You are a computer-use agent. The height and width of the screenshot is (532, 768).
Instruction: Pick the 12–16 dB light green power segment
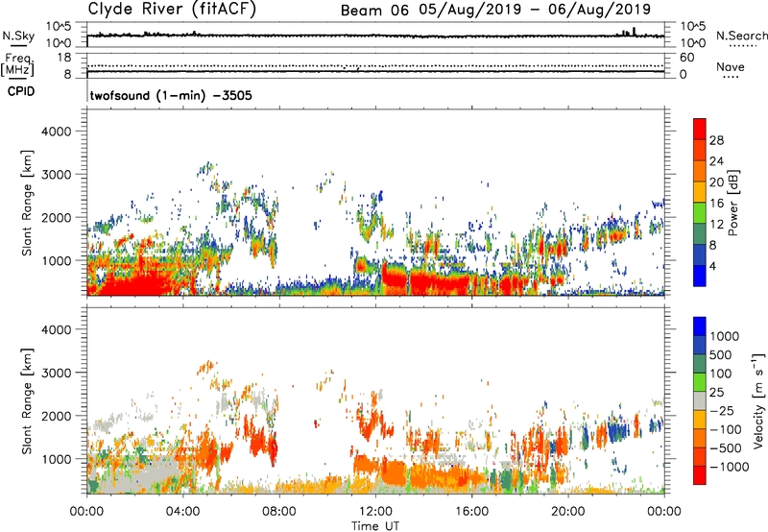click(x=700, y=212)
